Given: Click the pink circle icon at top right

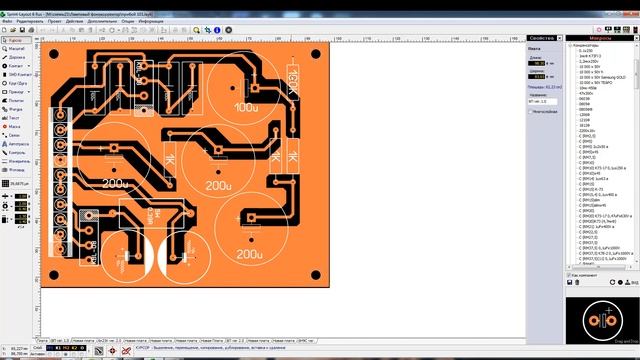Looking at the screenshot, I should tap(599, 30).
